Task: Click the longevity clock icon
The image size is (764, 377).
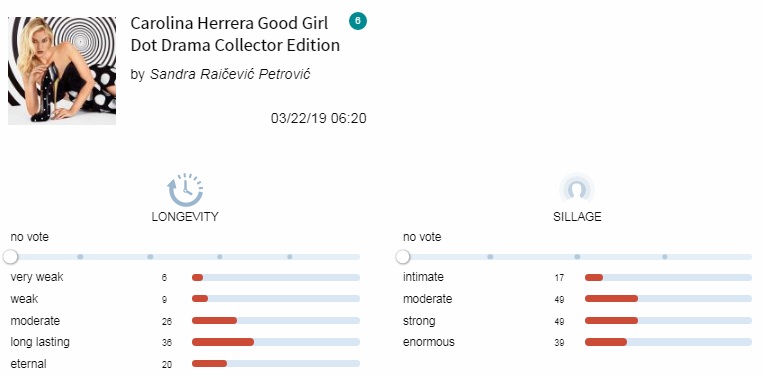Action: pos(185,190)
